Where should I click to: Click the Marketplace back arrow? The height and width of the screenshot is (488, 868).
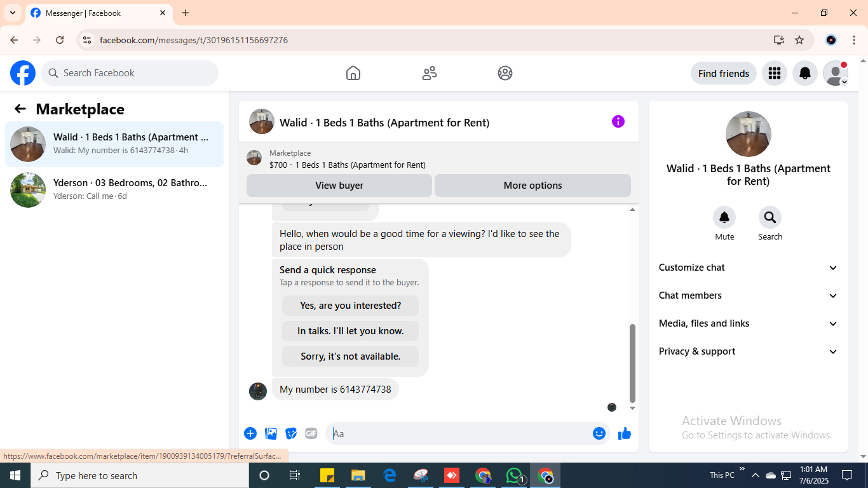[x=20, y=109]
